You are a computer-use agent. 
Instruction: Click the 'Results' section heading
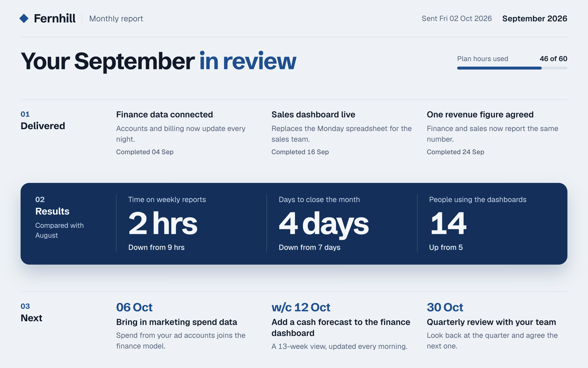[52, 211]
